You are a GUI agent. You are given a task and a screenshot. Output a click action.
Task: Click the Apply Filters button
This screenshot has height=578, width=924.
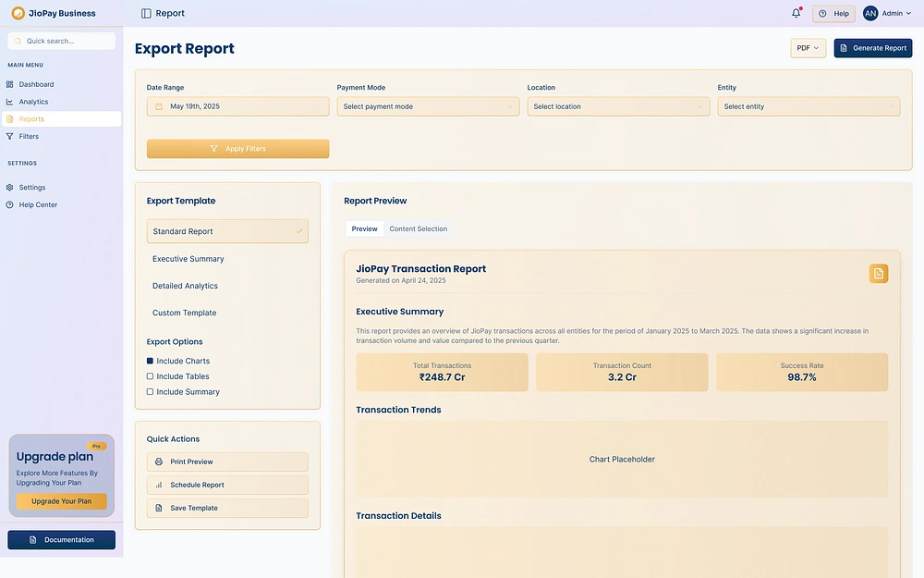[x=238, y=149]
